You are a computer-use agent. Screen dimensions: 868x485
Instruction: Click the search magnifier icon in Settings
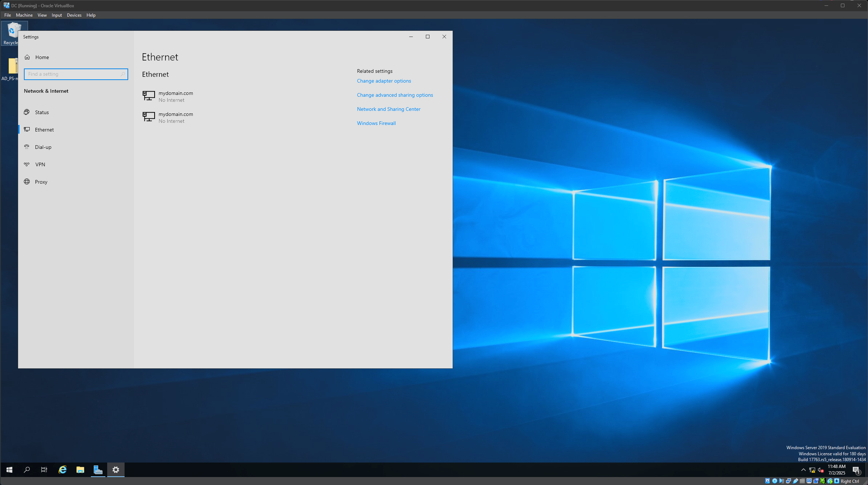(123, 74)
